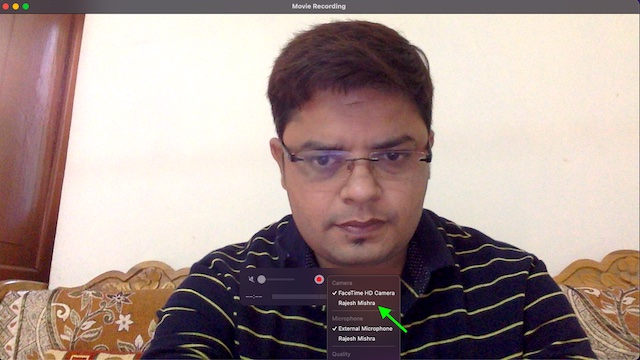Enter full screen with the green button
Image resolution: width=640 pixels, height=360 pixels.
point(26,7)
